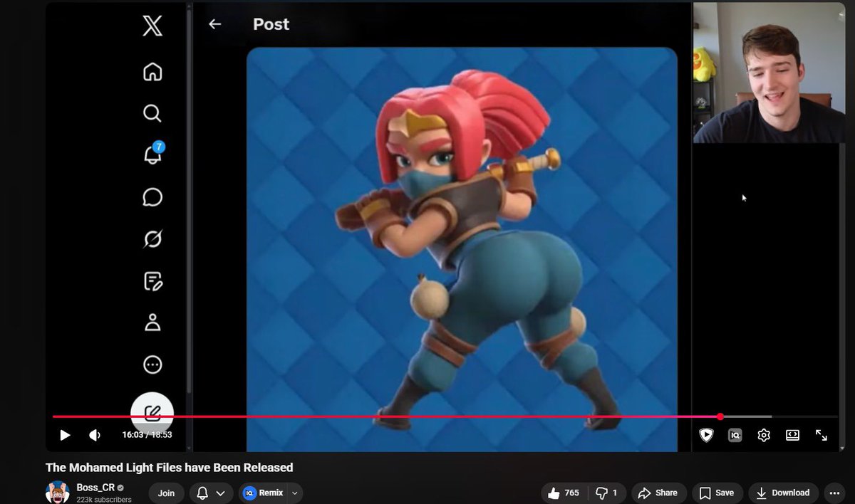Open the X profile person icon
Image resolution: width=855 pixels, height=504 pixels.
152,322
